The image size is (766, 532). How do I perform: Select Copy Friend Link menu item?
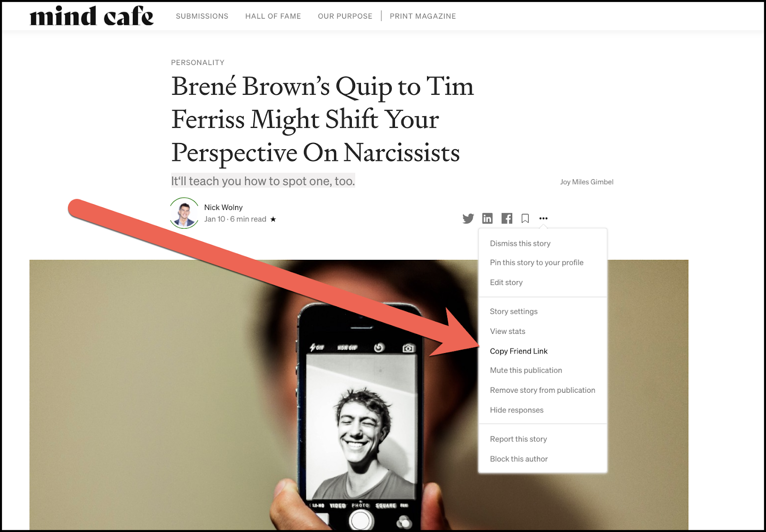point(518,351)
